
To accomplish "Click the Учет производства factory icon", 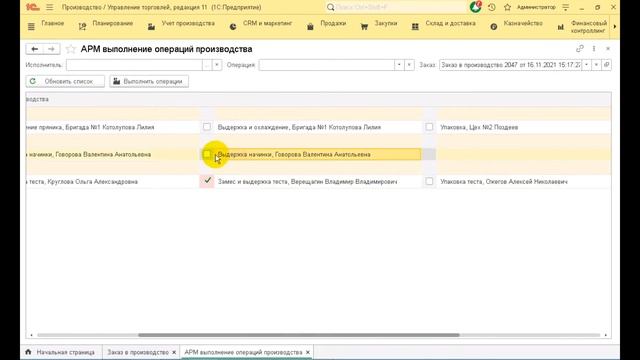I will pos(151,27).
